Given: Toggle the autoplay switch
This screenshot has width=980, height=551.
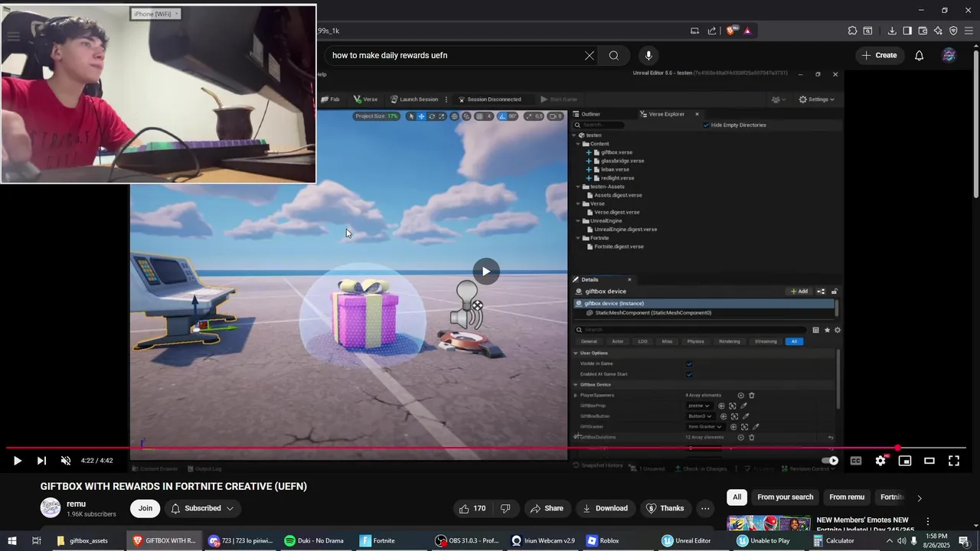Looking at the screenshot, I should tap(830, 461).
